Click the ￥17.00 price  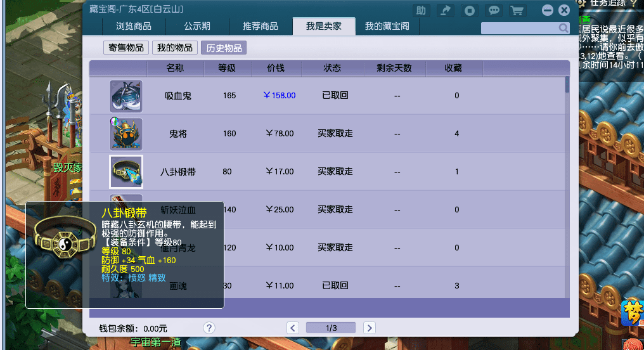[280, 172]
